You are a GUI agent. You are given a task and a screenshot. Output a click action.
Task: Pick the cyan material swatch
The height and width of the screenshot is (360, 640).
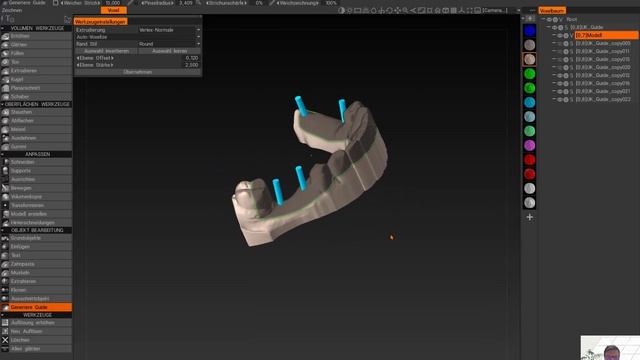pyautogui.click(x=529, y=102)
